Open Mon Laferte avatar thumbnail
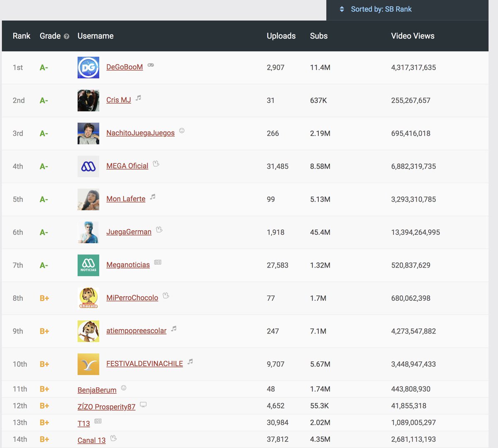This screenshot has height=448, width=498. point(88,200)
